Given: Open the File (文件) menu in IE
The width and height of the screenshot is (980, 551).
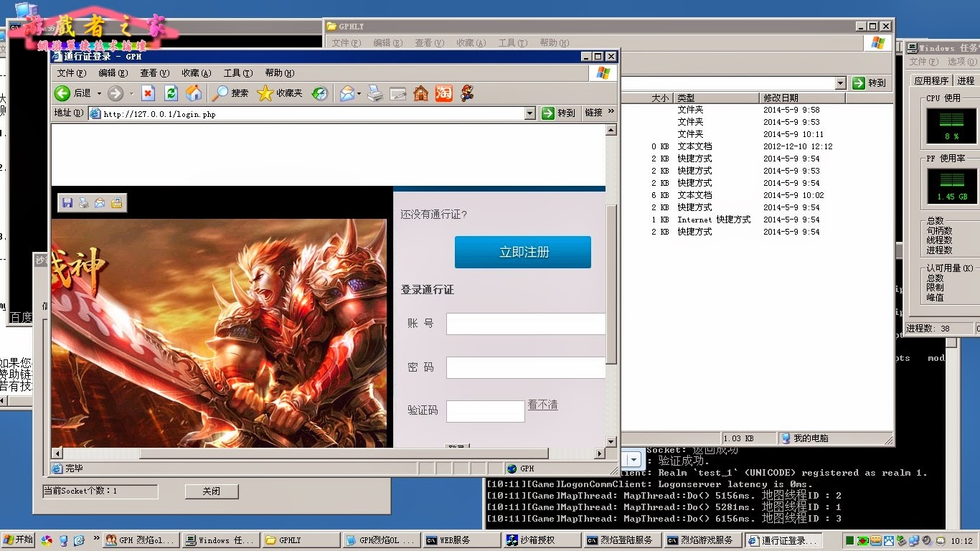Looking at the screenshot, I should 72,73.
